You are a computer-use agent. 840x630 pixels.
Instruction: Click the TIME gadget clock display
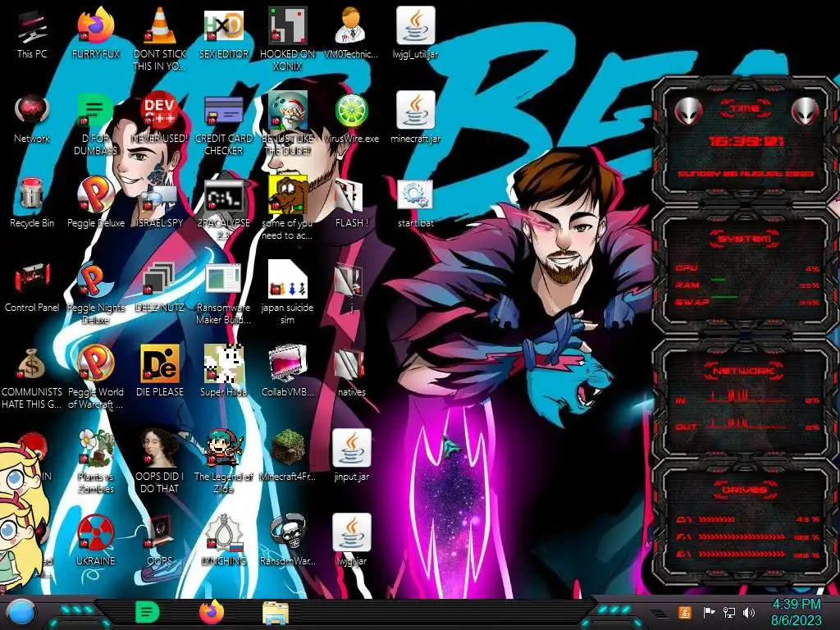(x=746, y=141)
